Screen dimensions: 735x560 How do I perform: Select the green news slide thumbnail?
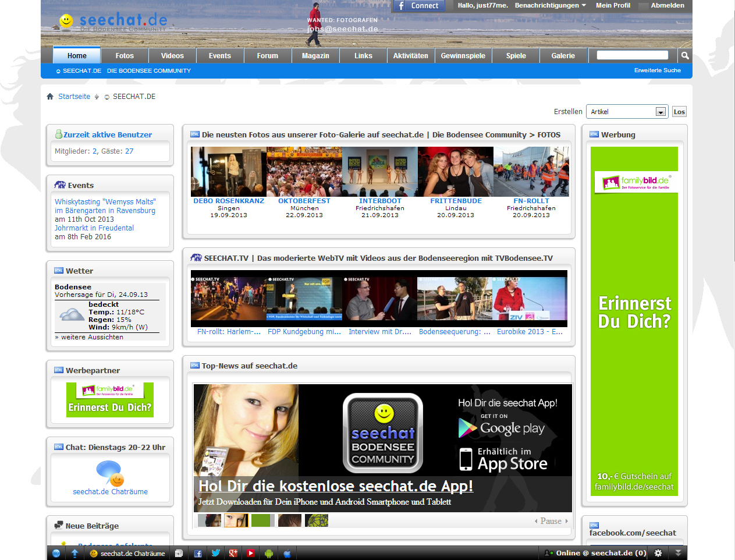click(x=262, y=520)
